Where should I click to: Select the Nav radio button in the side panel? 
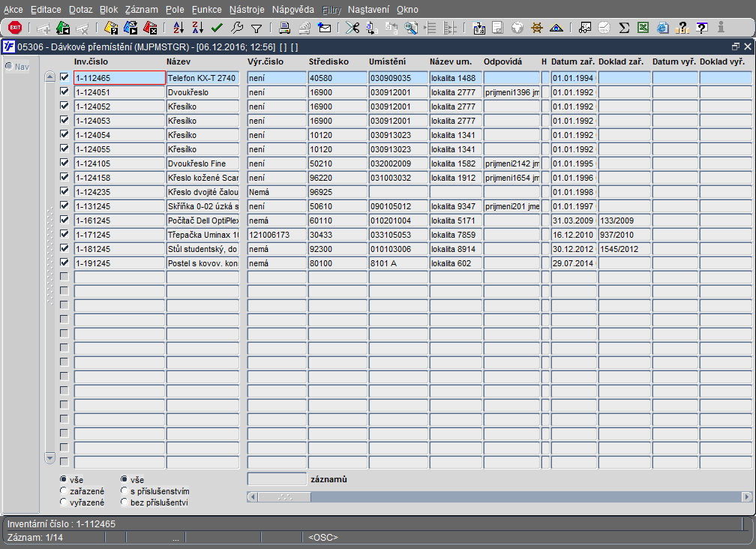pyautogui.click(x=9, y=66)
